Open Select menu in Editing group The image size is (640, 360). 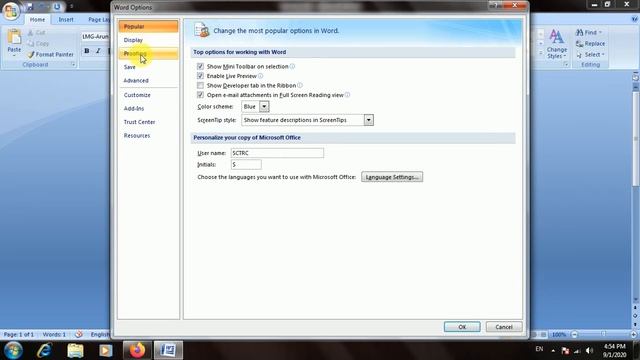590,54
